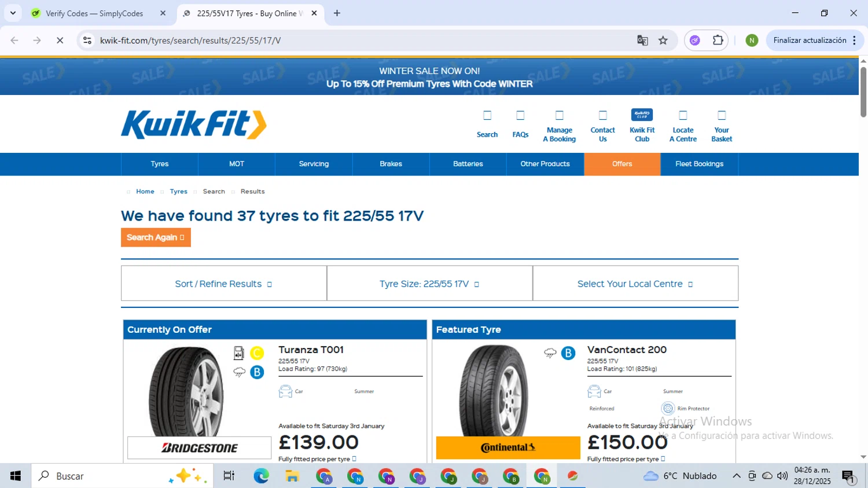The height and width of the screenshot is (488, 868).
Task: Go back to previous page
Action: (14, 41)
